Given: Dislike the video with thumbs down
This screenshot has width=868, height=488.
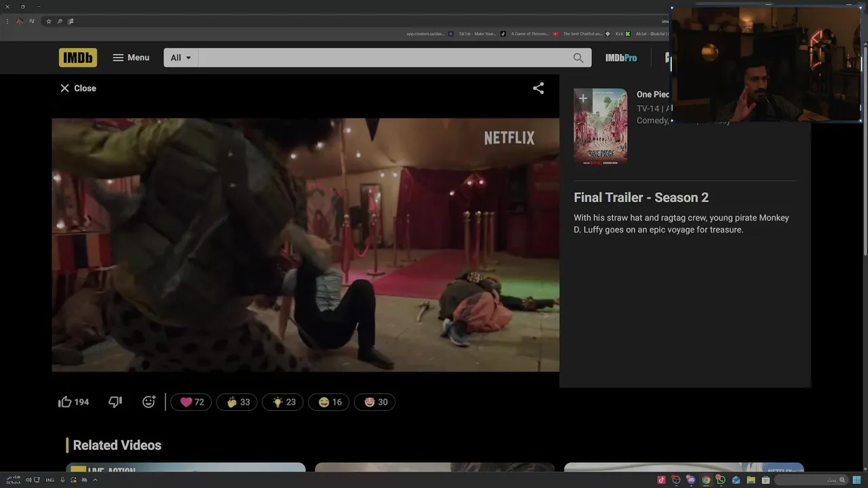Looking at the screenshot, I should click(115, 402).
